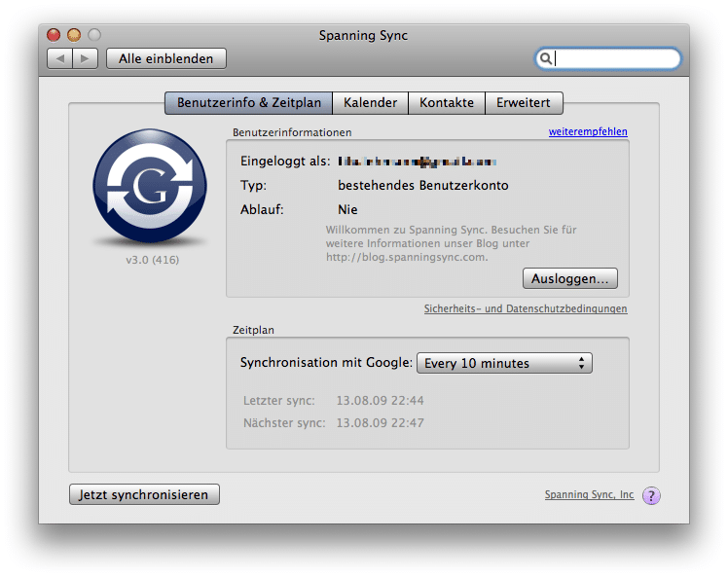Open the Synchronisation mit Google dropdown
Screen dimensions: 728x577
(504, 363)
